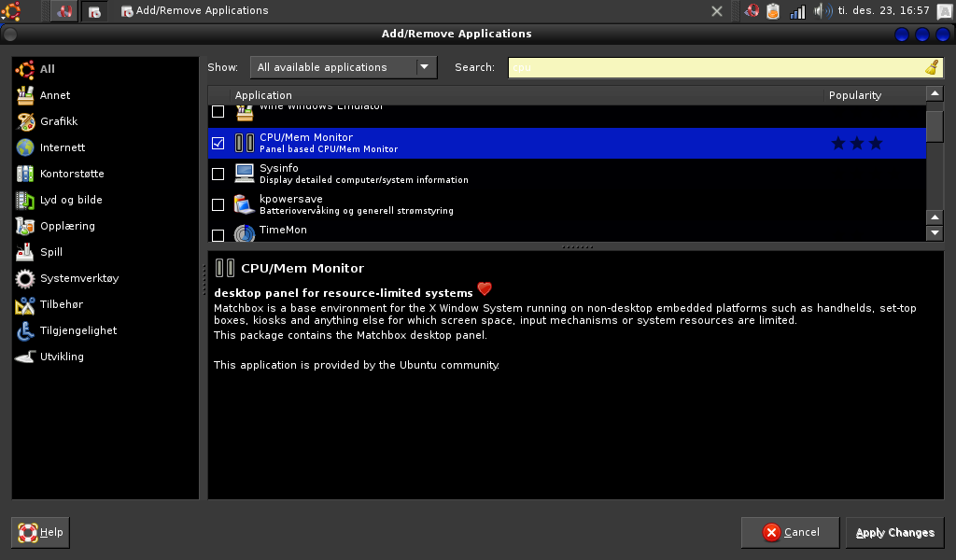Screen dimensions: 956x560
Task: Open the Tilgjengelighet category
Action: (x=66, y=330)
